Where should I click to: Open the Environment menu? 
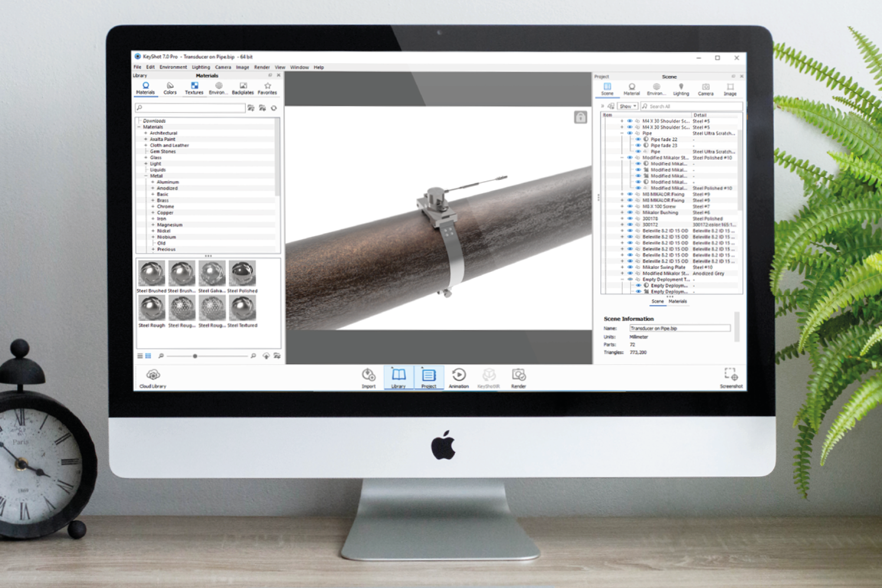(x=173, y=67)
